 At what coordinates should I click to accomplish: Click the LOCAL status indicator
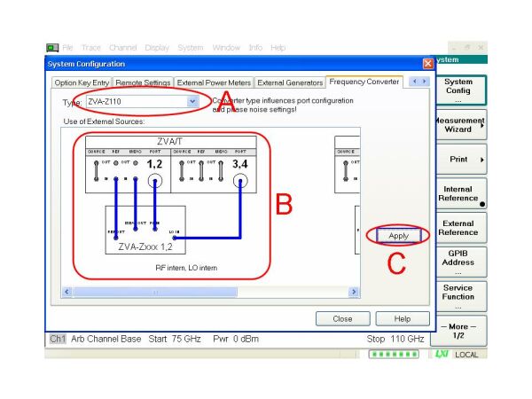466,355
